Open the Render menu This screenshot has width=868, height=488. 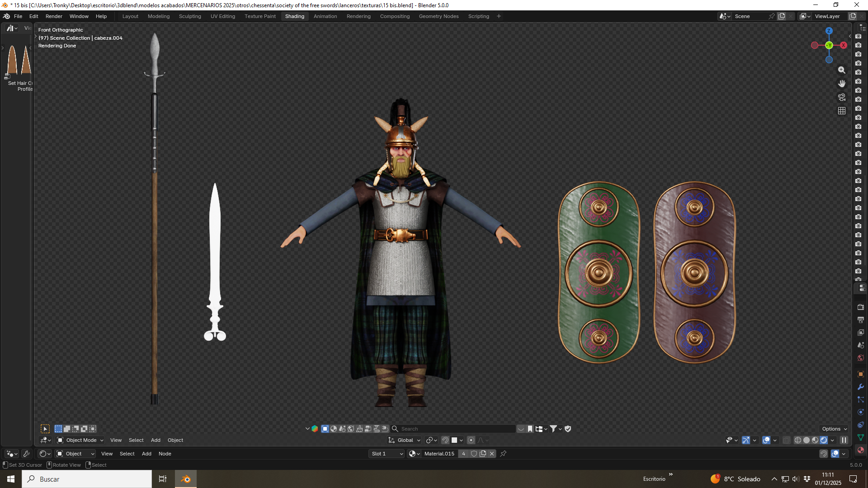[54, 16]
